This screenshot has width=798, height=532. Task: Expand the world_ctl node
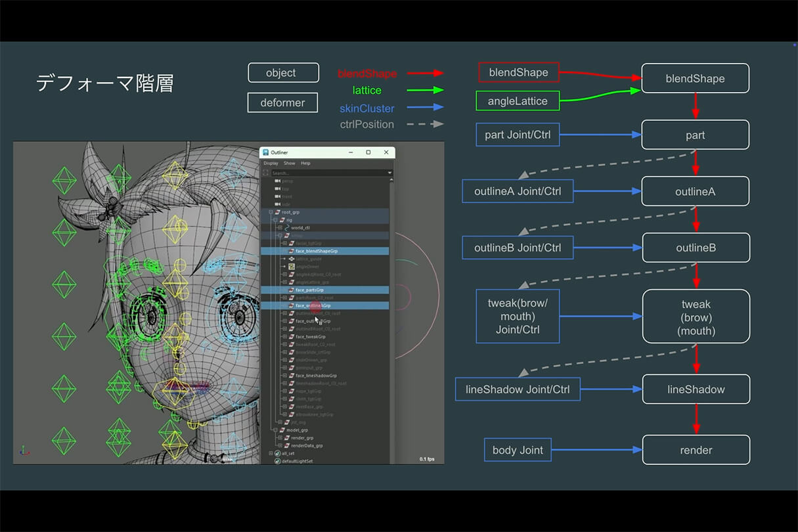[280, 228]
